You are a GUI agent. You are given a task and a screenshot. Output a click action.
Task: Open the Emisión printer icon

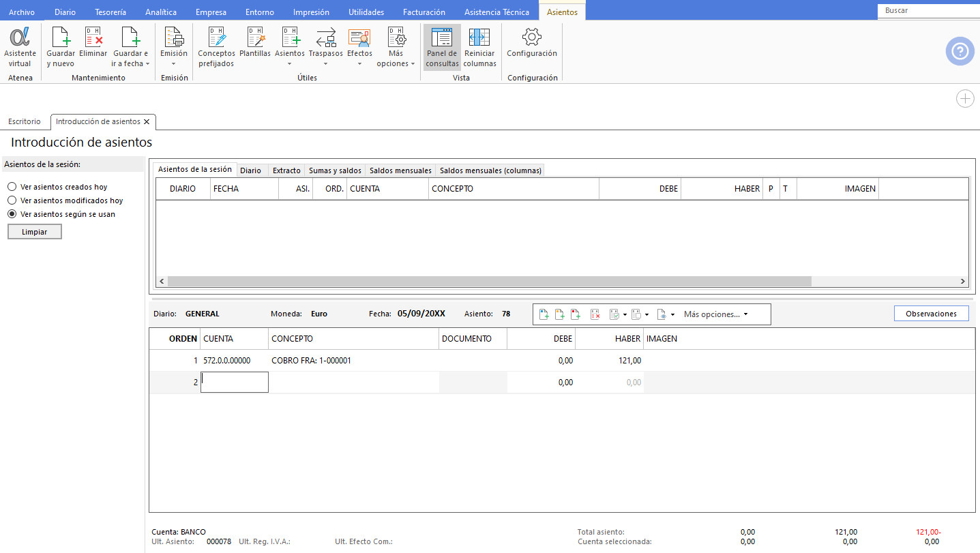[x=174, y=38]
